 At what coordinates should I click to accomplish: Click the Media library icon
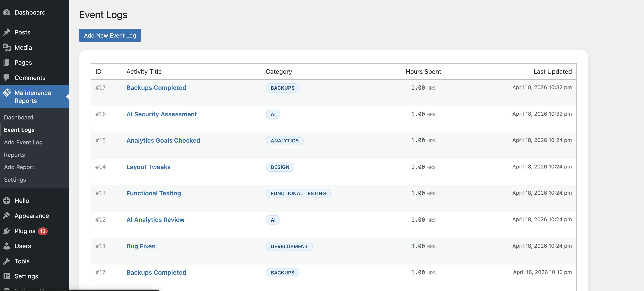tap(7, 47)
